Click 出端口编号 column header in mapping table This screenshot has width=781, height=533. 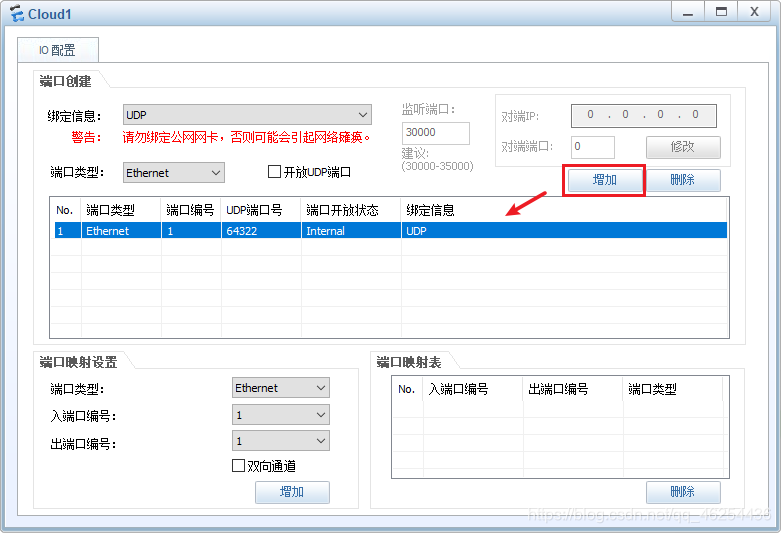point(573,389)
